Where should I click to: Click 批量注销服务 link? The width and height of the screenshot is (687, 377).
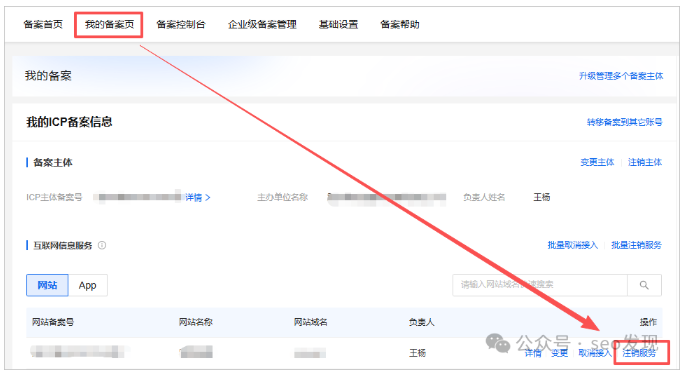click(636, 245)
